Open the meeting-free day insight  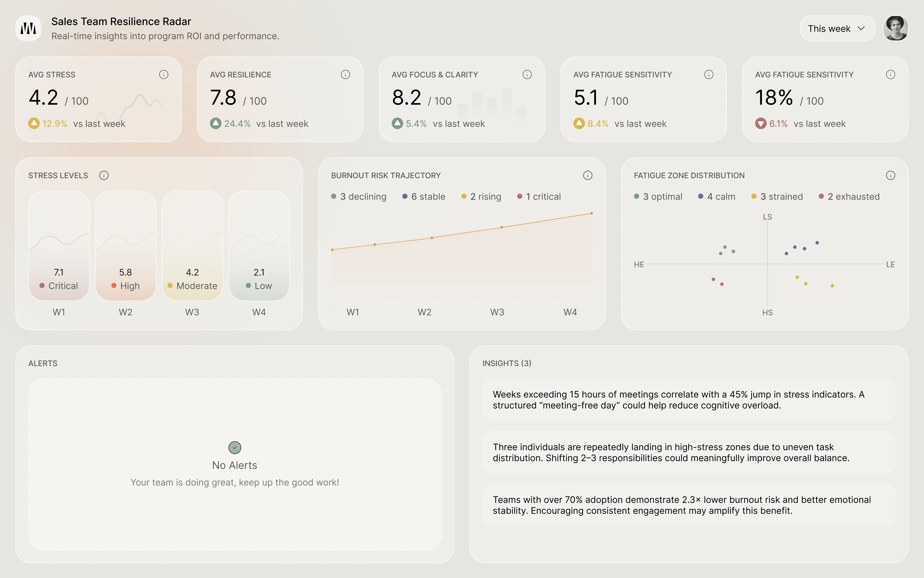(x=689, y=399)
